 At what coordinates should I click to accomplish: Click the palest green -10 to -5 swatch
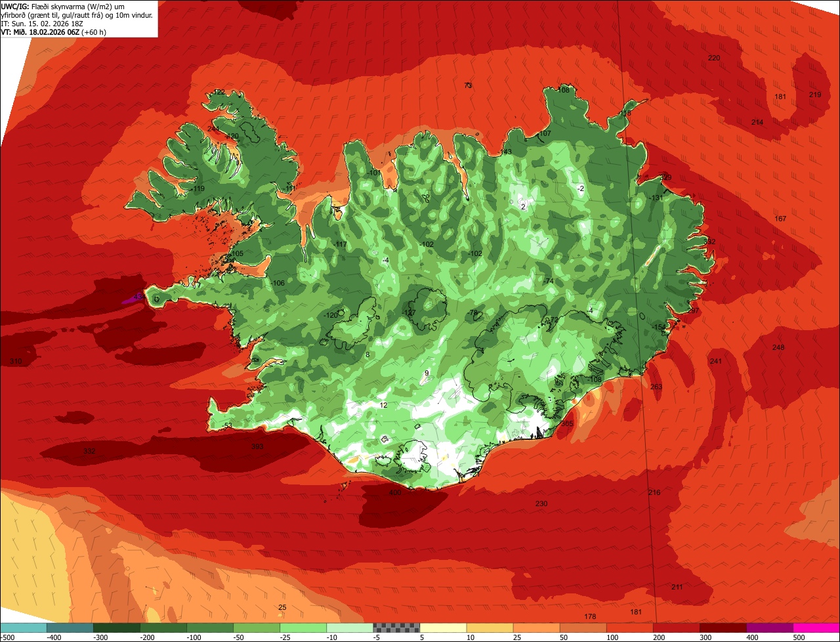tap(350, 628)
